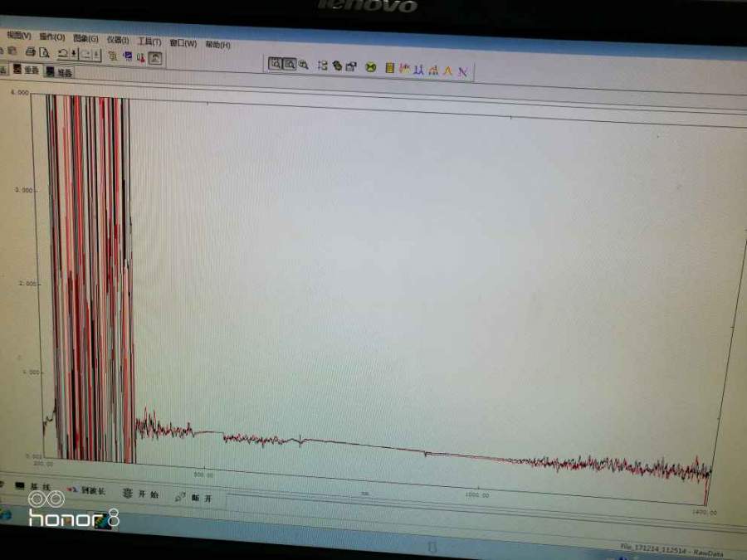Screen dimensions: 747x560
Task: Click the orange-red peak pick icon
Action: pyautogui.click(x=404, y=69)
